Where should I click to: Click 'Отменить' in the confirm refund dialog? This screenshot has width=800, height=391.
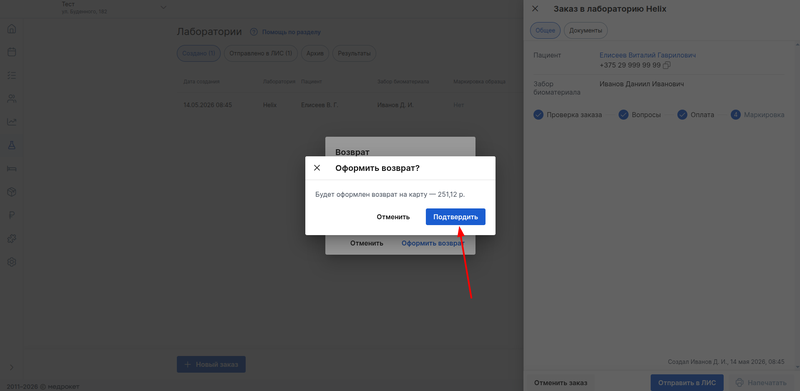[393, 217]
